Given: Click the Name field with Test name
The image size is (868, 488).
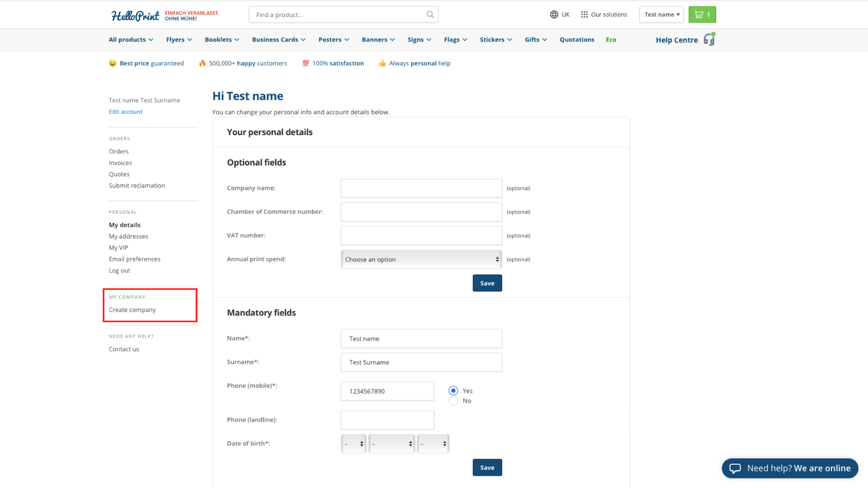Looking at the screenshot, I should click(x=422, y=338).
